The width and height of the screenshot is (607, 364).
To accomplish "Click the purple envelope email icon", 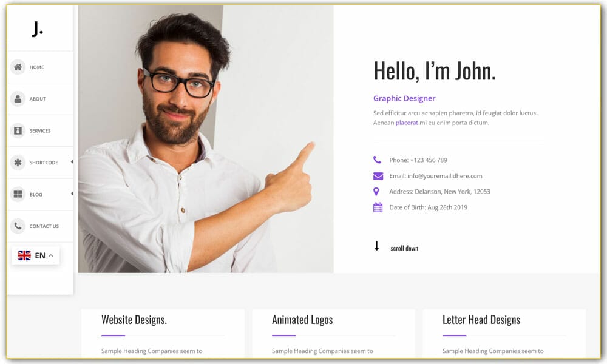I will click(x=378, y=176).
